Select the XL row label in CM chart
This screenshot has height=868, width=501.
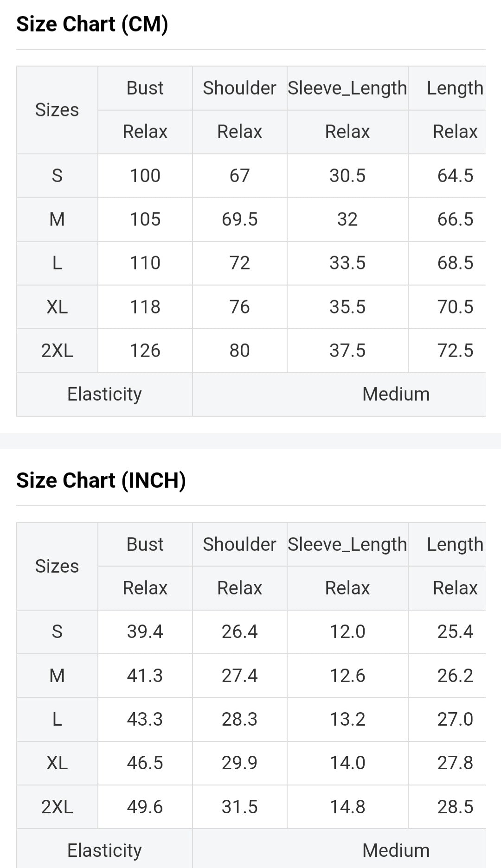[x=57, y=307]
